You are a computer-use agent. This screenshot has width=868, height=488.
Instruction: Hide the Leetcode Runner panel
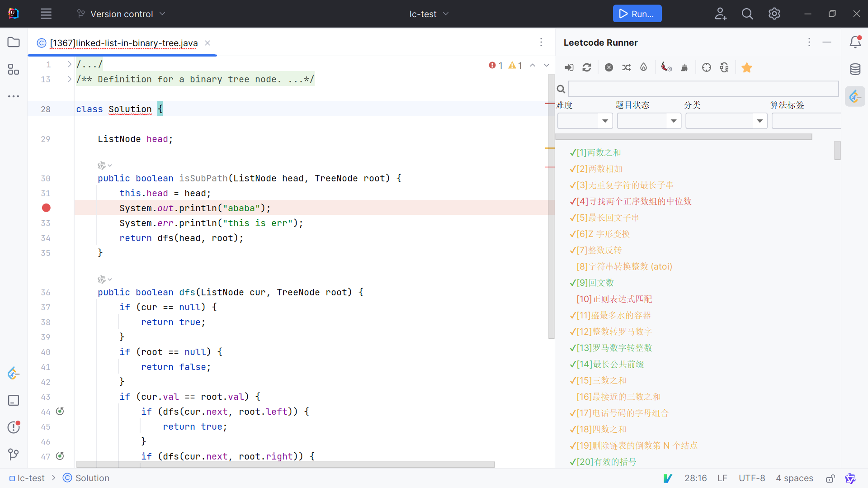pyautogui.click(x=827, y=42)
